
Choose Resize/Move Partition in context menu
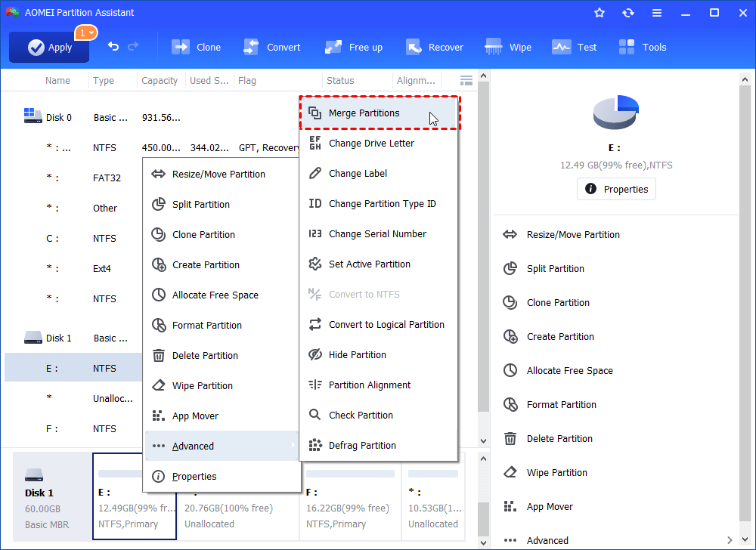click(222, 175)
